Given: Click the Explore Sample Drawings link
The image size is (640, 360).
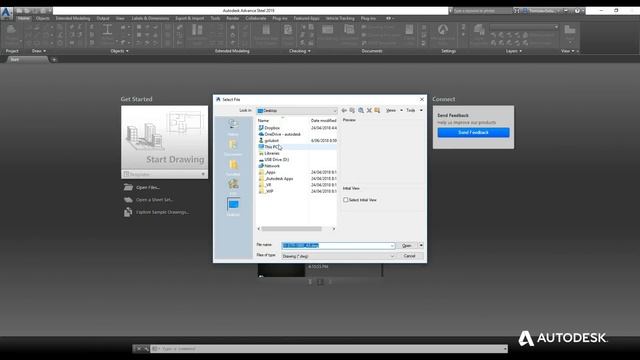Looking at the screenshot, I should coord(162,212).
